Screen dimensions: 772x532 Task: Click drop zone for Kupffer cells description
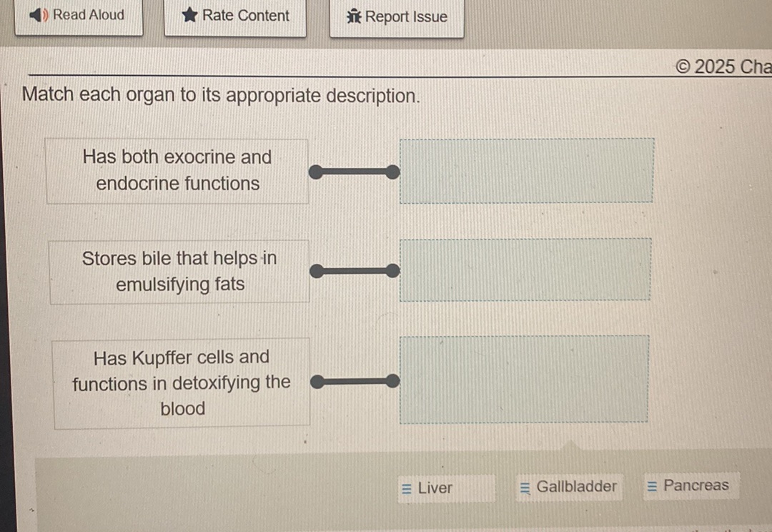524,379
